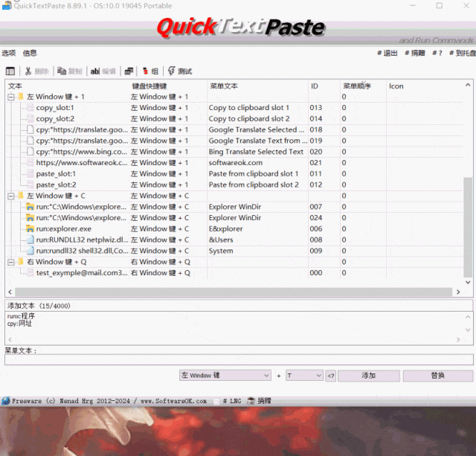Click the 替换 button
Viewport: 476px width, 456px height.
[x=438, y=376]
